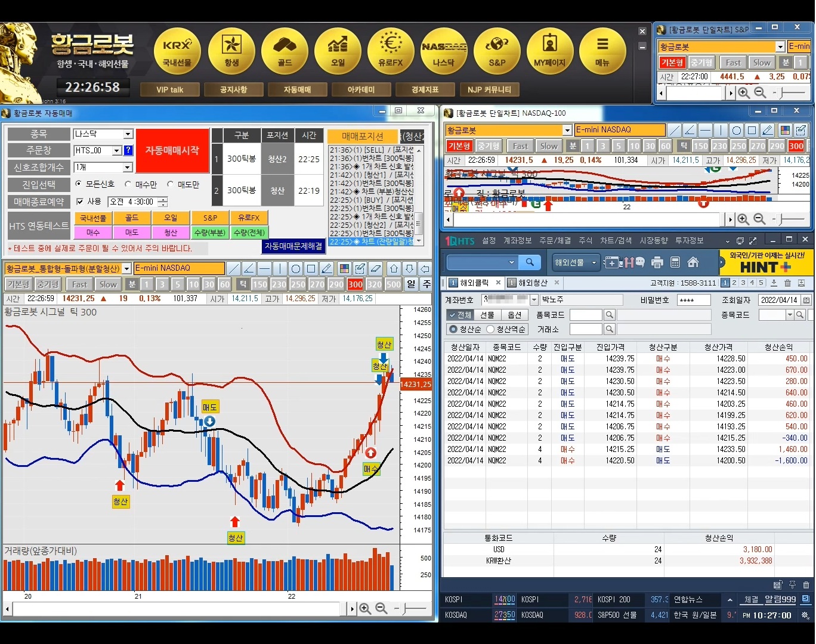Click the printer icon in HTS toolbar
Viewport: 816px width, 644px height.
pyautogui.click(x=657, y=262)
